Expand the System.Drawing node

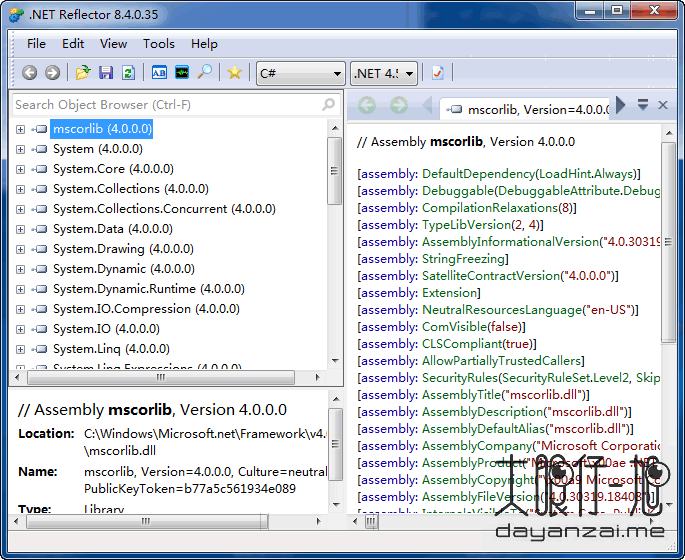tap(21, 249)
